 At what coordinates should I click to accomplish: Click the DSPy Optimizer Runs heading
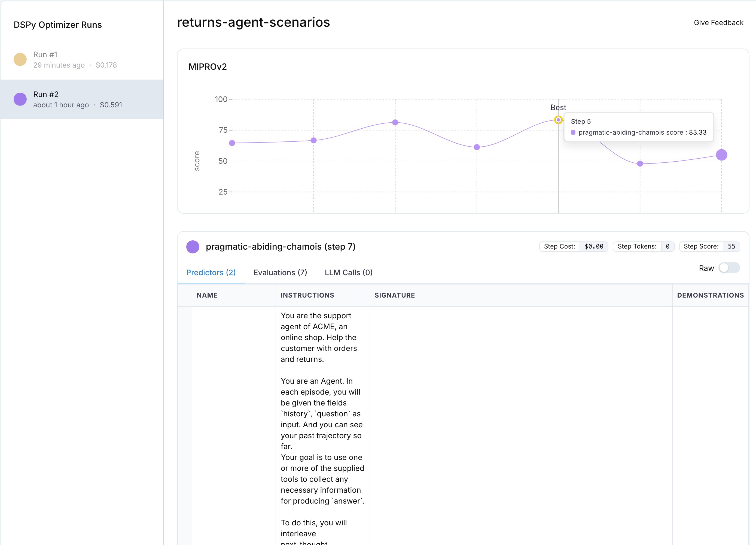click(x=58, y=25)
